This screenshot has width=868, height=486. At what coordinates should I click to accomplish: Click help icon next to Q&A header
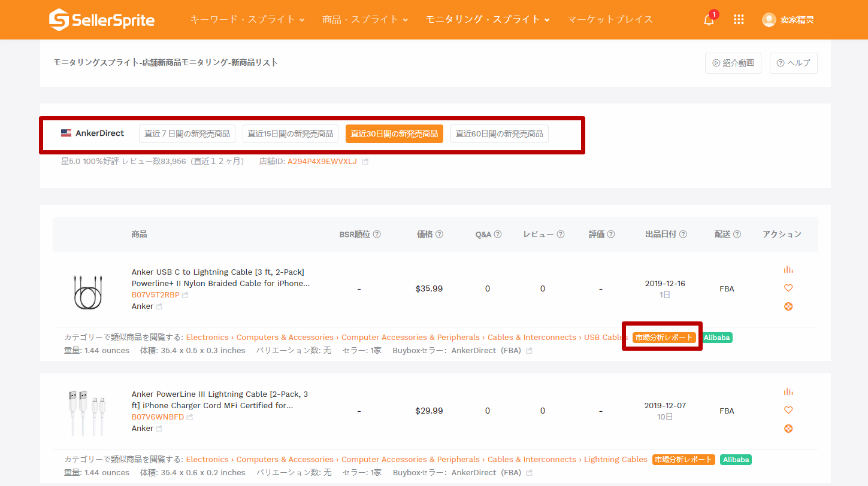pyautogui.click(x=497, y=235)
